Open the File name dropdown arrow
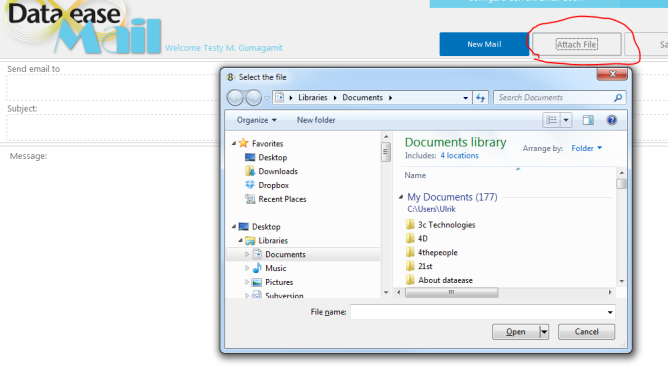The width and height of the screenshot is (668, 370). 610,312
